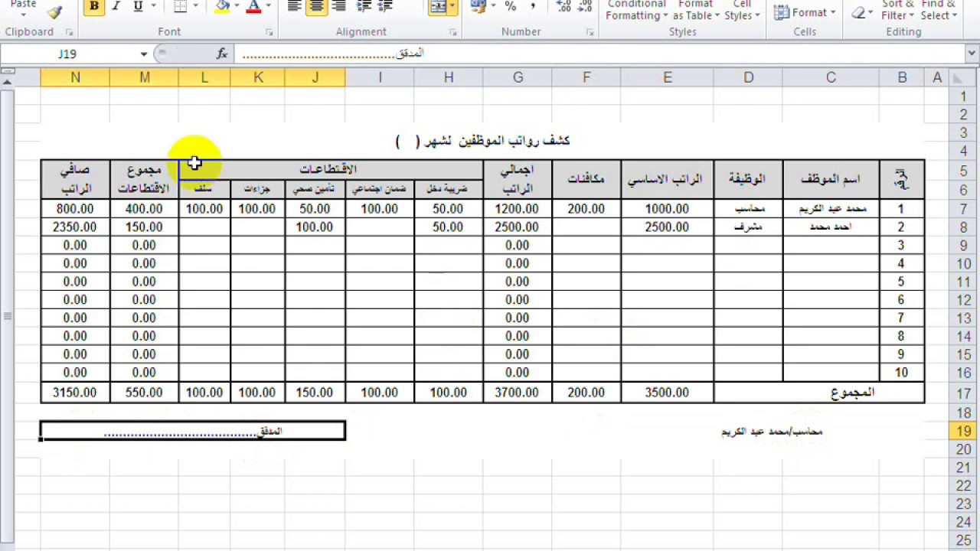The width and height of the screenshot is (980, 551).
Task: Apply the red Font Color
Action: (x=253, y=7)
